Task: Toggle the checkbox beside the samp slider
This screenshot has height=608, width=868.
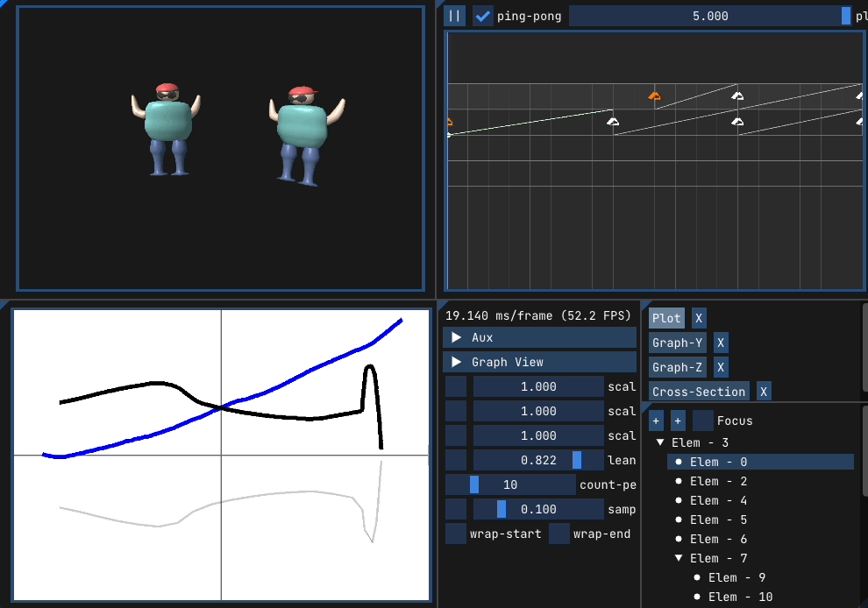Action: pos(456,509)
